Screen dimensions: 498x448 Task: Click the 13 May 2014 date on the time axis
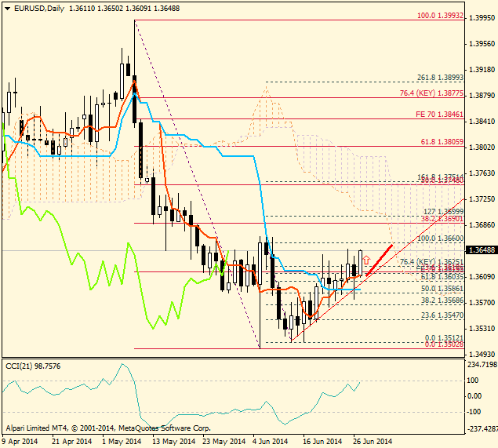(173, 442)
